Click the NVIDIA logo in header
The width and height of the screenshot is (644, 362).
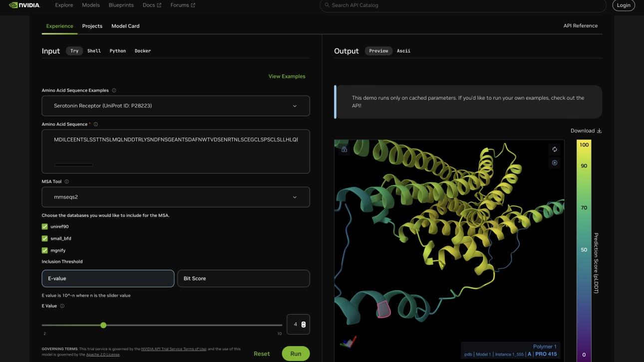(x=24, y=5)
